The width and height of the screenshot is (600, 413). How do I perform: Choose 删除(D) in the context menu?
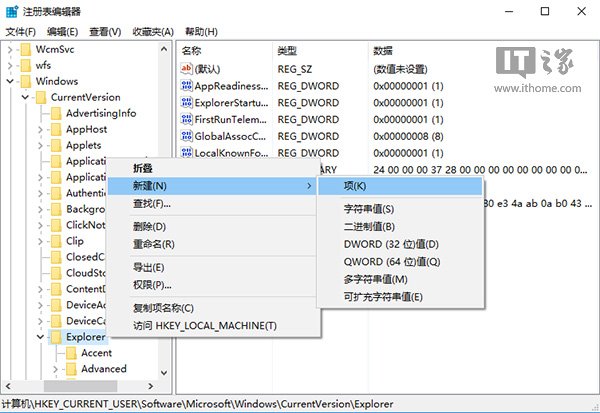pos(212,227)
